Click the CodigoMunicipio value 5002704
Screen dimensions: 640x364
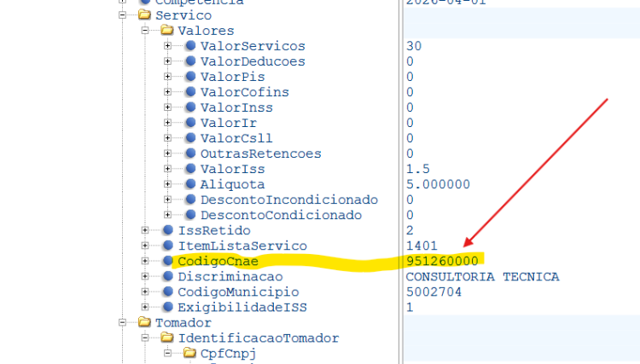point(433,292)
